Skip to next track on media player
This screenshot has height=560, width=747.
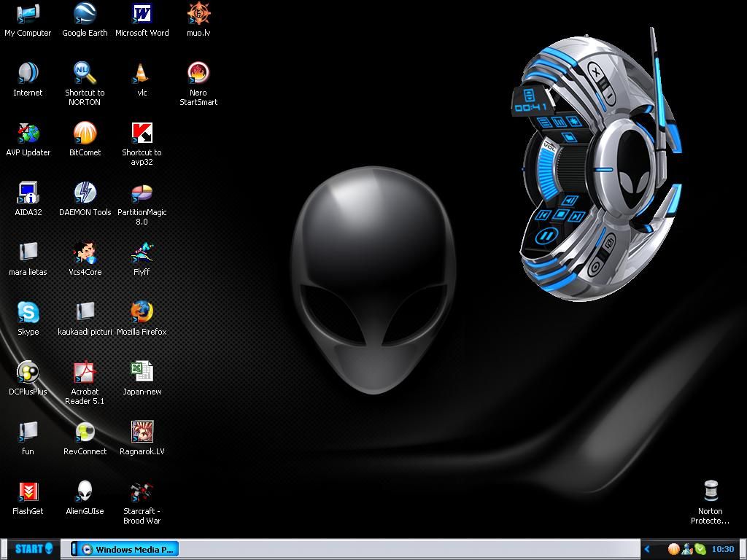[577, 217]
